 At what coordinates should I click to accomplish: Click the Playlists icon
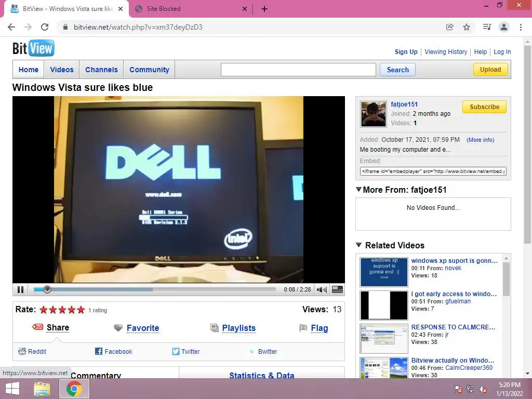[x=215, y=328]
